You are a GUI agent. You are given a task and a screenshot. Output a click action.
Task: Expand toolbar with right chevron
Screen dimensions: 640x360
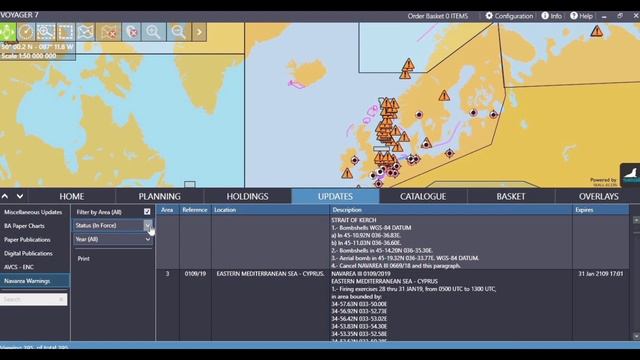199,32
